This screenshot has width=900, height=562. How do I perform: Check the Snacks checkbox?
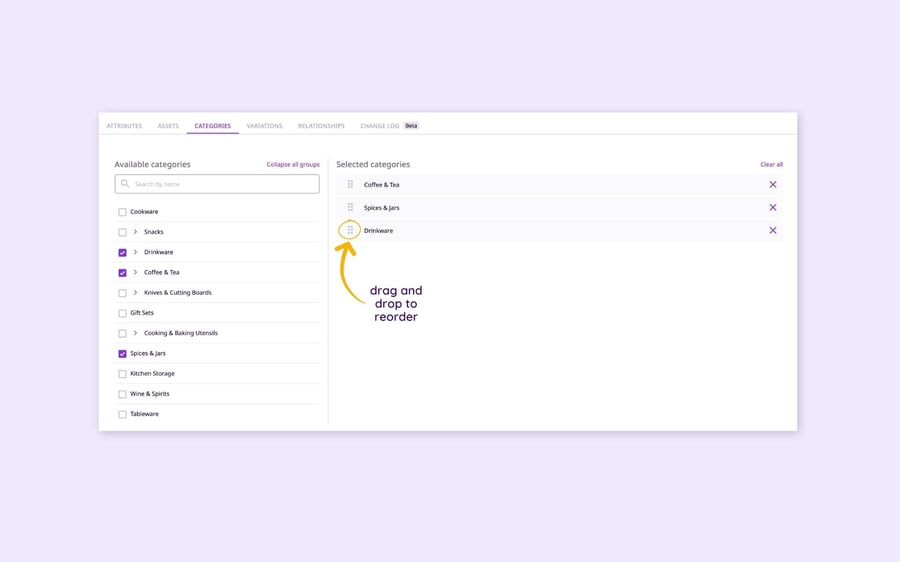(122, 232)
